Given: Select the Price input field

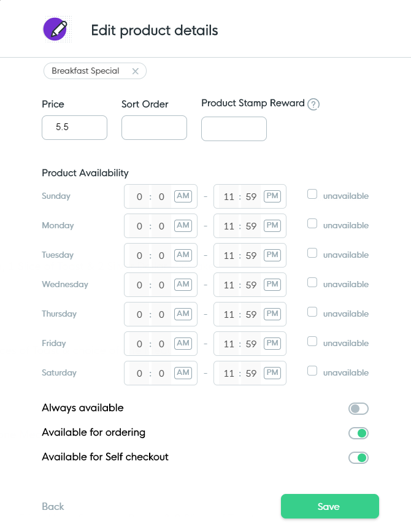Looking at the screenshot, I should (74, 128).
